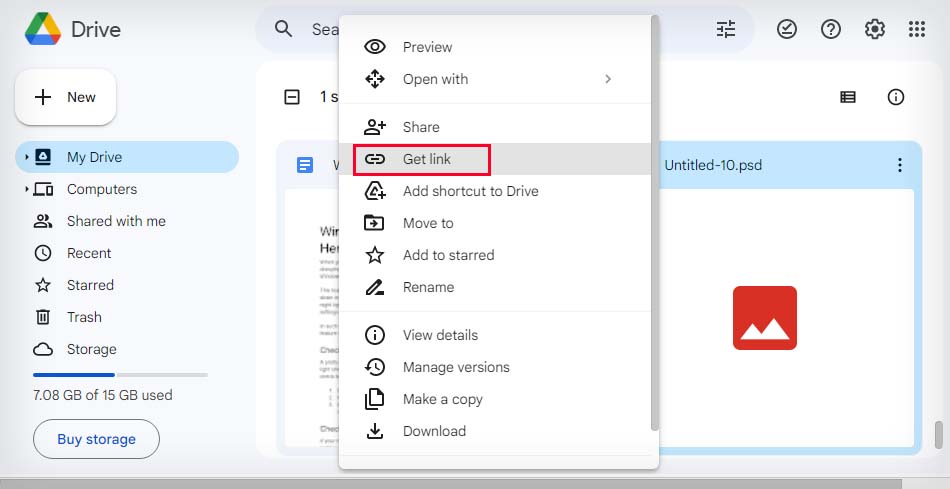Click the page vertical scrollbar thumb
This screenshot has height=489, width=950.
pyautogui.click(x=938, y=435)
